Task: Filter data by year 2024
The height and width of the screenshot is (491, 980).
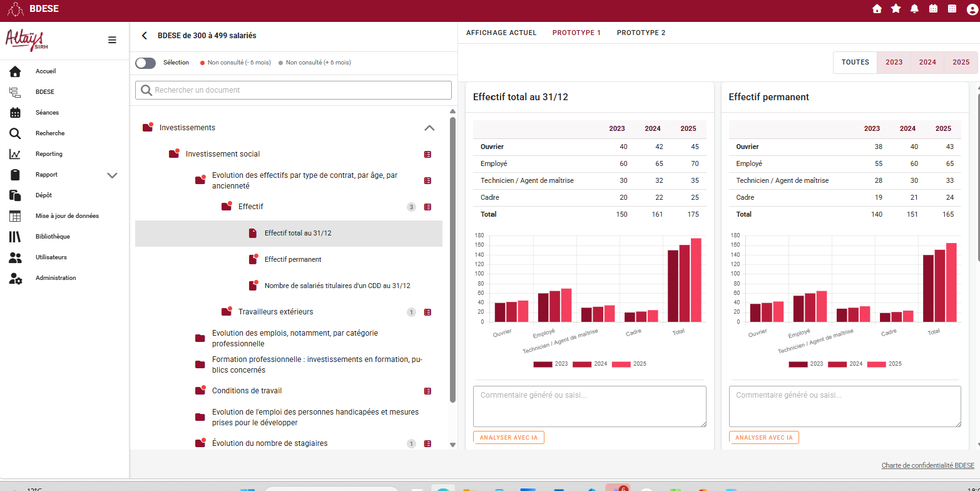Action: [x=927, y=63]
